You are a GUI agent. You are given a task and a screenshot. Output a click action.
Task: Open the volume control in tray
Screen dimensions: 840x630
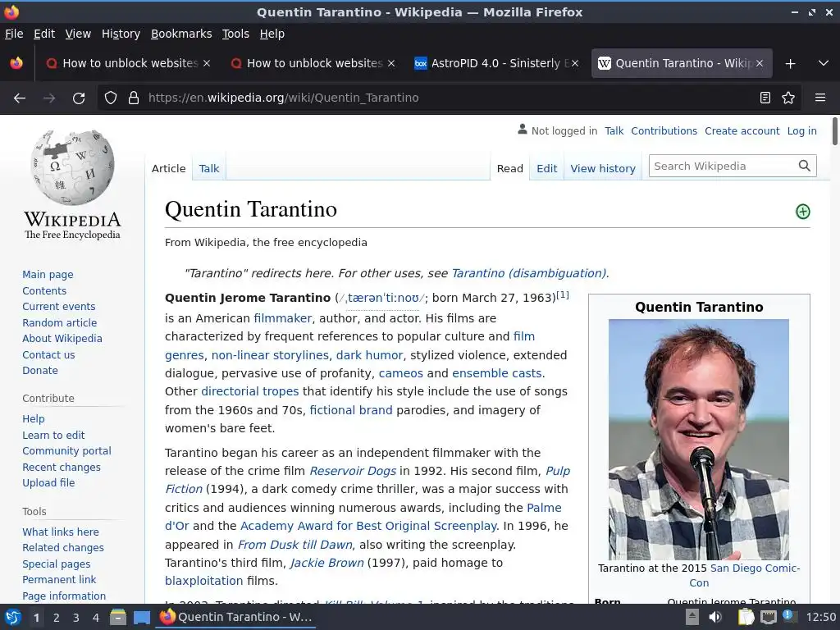coord(714,617)
